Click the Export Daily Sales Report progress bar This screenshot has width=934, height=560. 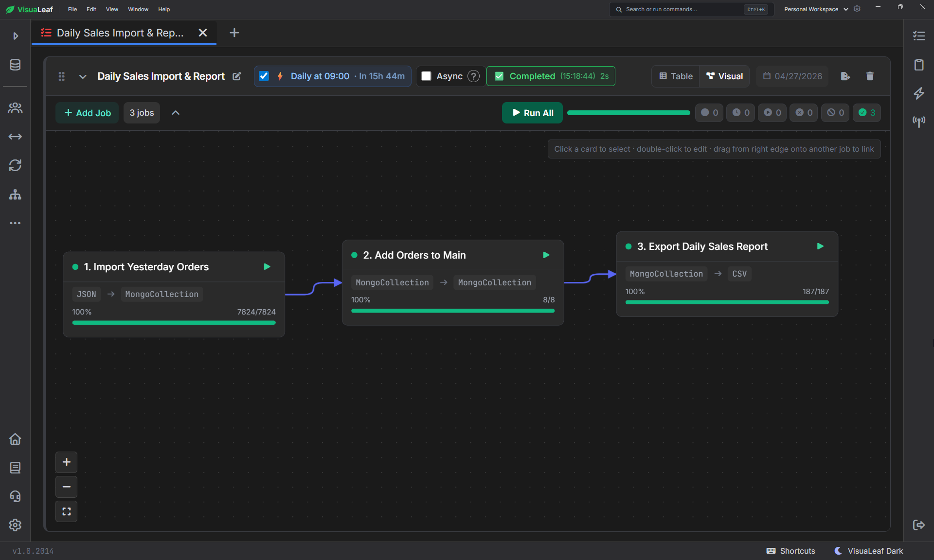click(727, 302)
